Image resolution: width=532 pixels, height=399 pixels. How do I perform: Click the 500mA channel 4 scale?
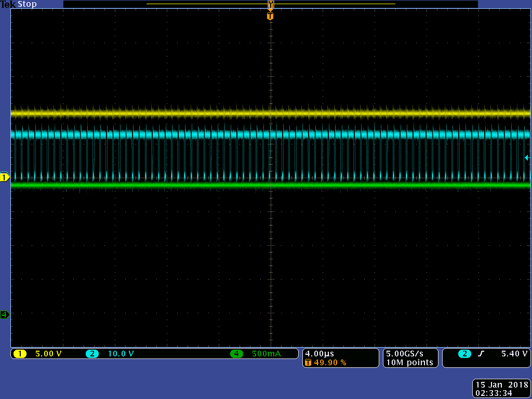pyautogui.click(x=267, y=354)
